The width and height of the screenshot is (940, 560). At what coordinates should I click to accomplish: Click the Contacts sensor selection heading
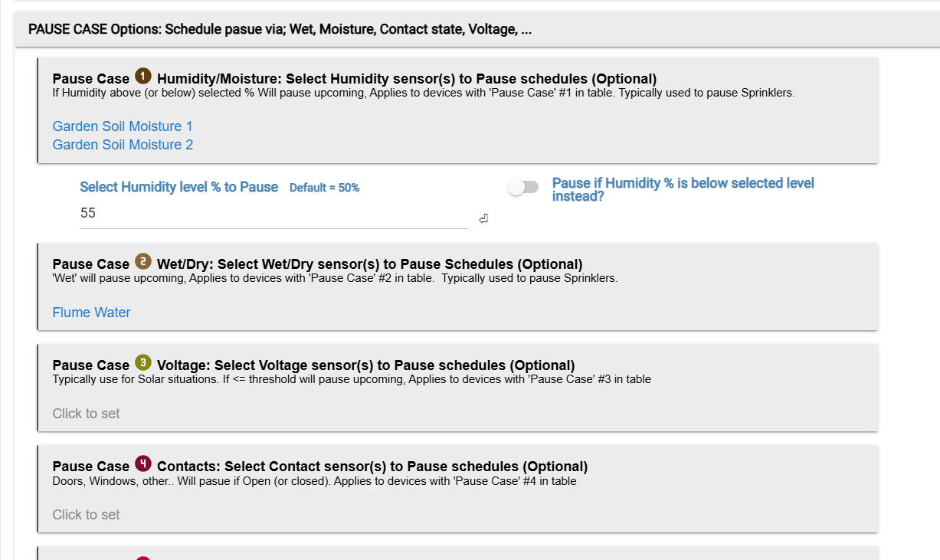[x=372, y=467]
